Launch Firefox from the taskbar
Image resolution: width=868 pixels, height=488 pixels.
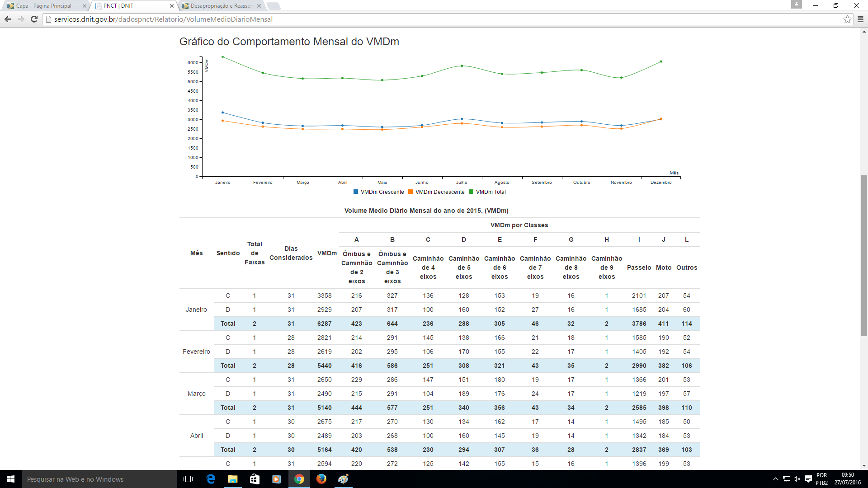pos(321,479)
